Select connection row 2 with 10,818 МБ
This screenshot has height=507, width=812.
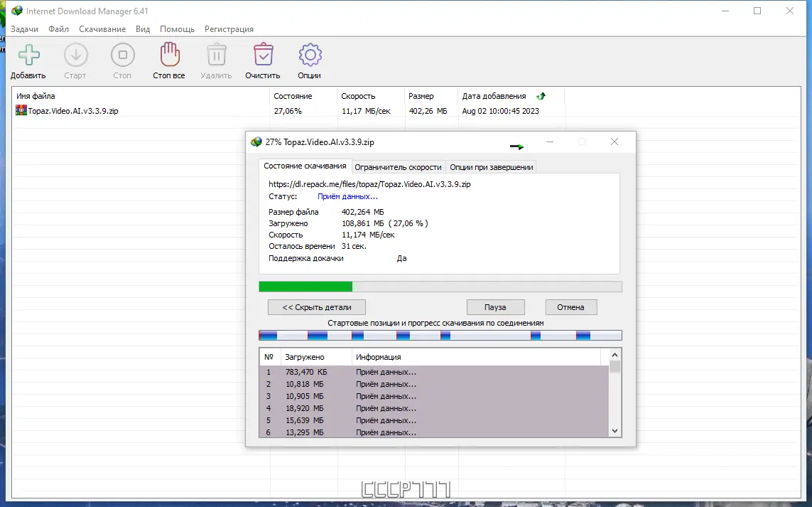coord(434,384)
